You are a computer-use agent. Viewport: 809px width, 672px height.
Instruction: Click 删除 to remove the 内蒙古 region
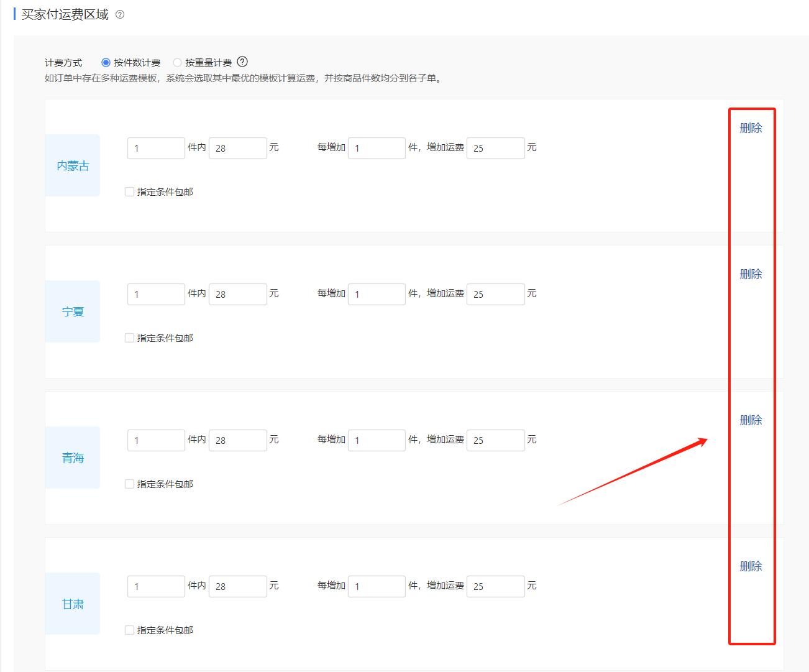(751, 127)
